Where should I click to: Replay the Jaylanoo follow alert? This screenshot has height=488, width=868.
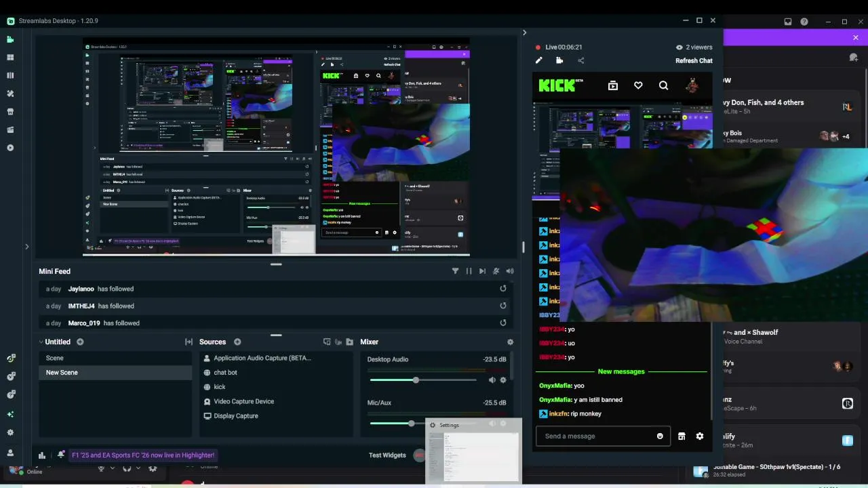pos(503,289)
